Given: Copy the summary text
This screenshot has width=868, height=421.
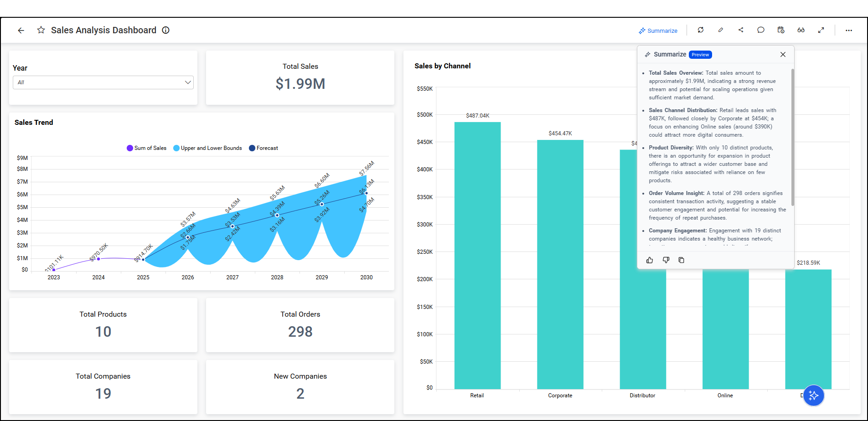Looking at the screenshot, I should [x=682, y=260].
